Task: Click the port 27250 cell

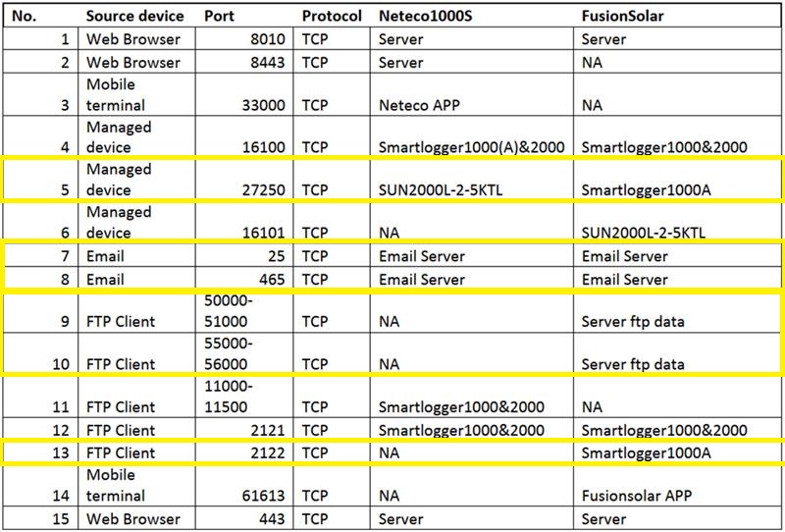Action: 262,189
